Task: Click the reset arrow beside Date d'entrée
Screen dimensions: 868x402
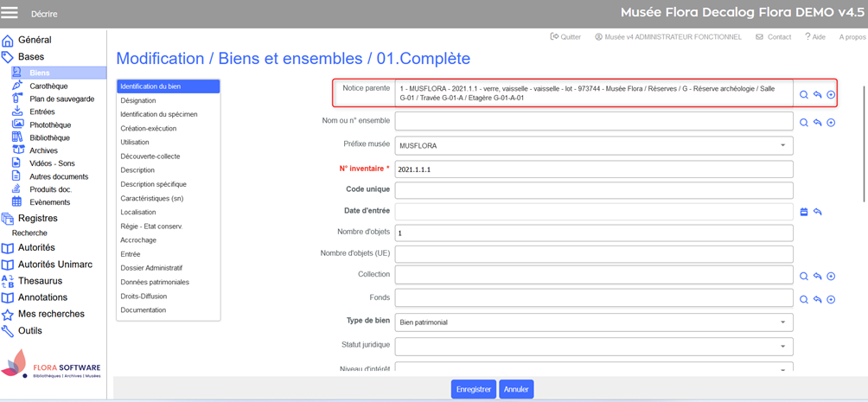Action: point(817,212)
